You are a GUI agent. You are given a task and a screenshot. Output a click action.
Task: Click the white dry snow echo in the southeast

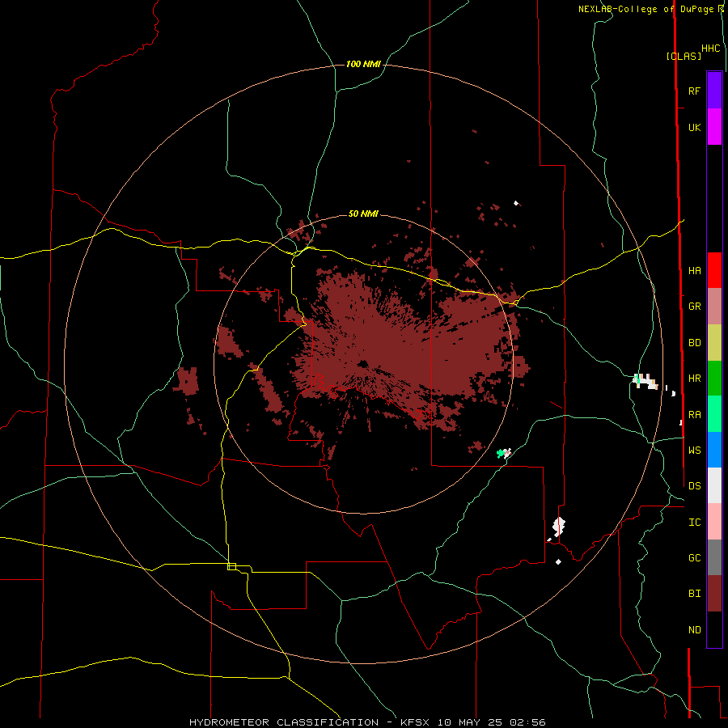click(558, 527)
